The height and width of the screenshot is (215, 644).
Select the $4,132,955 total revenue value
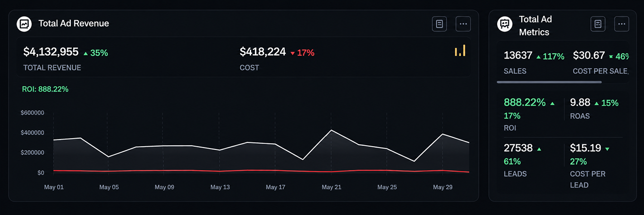[51, 52]
